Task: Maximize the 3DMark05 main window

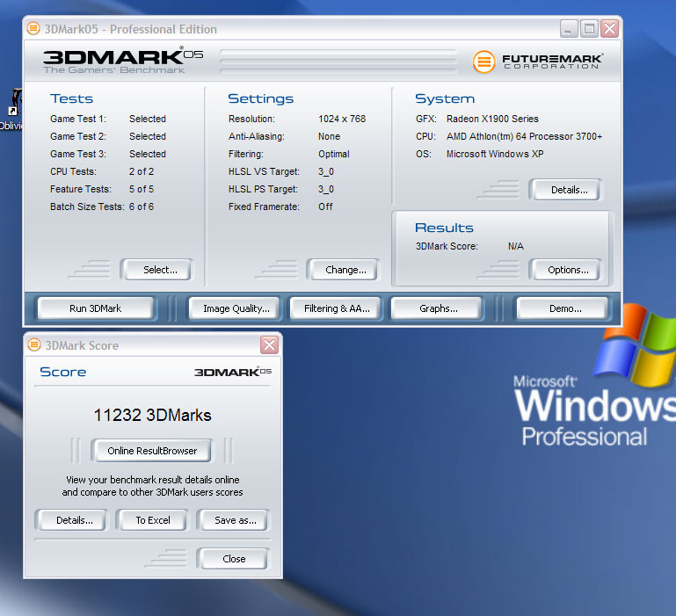Action: (x=589, y=29)
